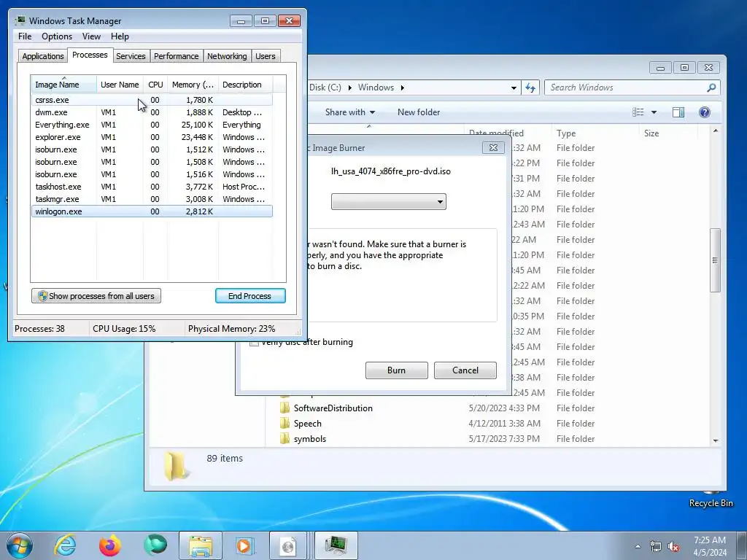The width and height of the screenshot is (747, 560).
Task: Open the SoftwareDistribution folder
Action: tap(333, 408)
